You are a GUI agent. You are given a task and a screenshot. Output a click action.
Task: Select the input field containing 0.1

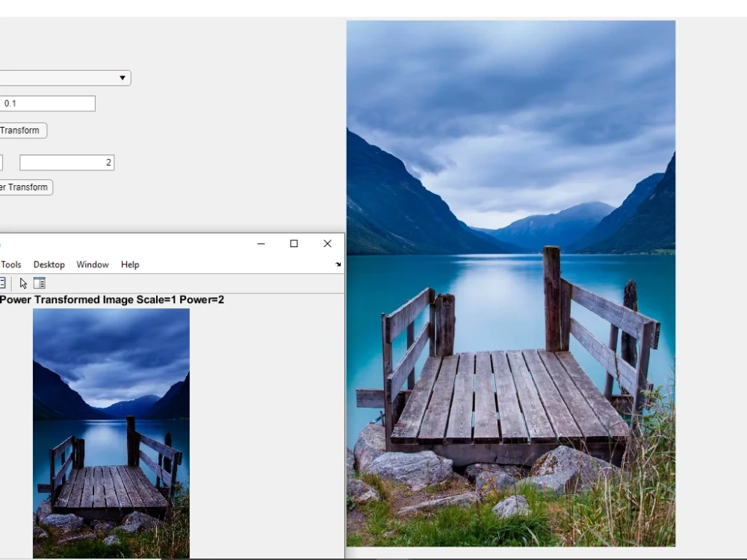coord(47,103)
